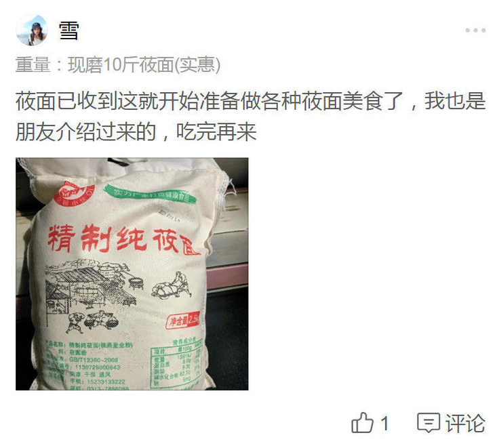Click the review text beginning 莜面已收到

coord(250,101)
